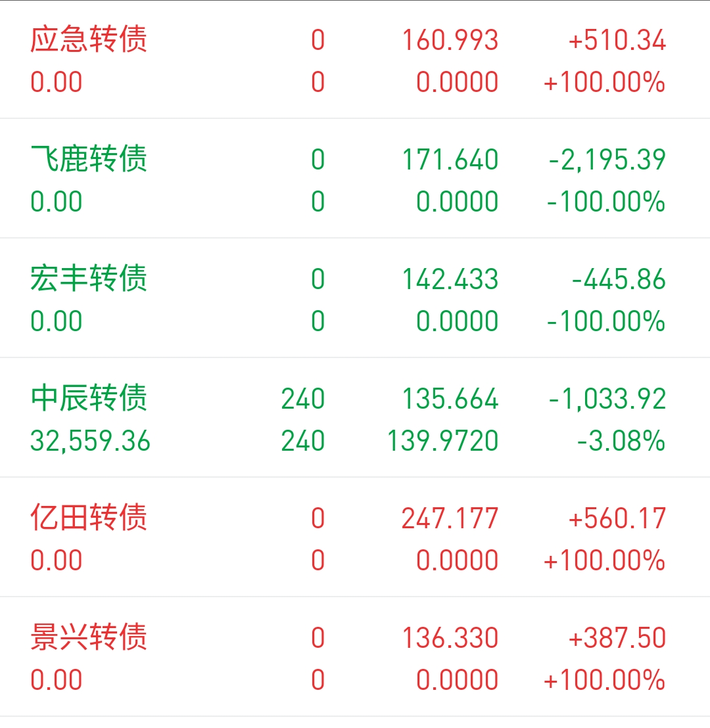Click the +560.17 profit amount
Image resolution: width=710 pixels, height=728 pixels.
[617, 518]
